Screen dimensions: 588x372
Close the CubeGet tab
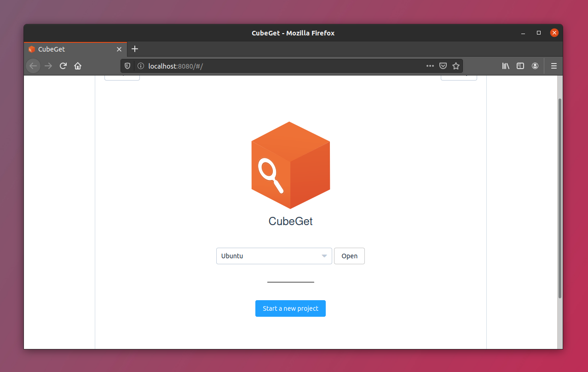(x=119, y=49)
